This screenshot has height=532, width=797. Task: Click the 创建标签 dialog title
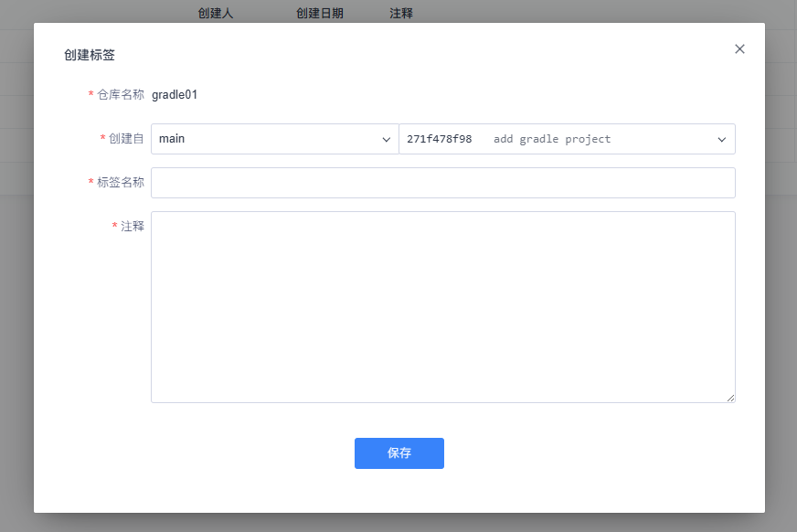(90, 55)
